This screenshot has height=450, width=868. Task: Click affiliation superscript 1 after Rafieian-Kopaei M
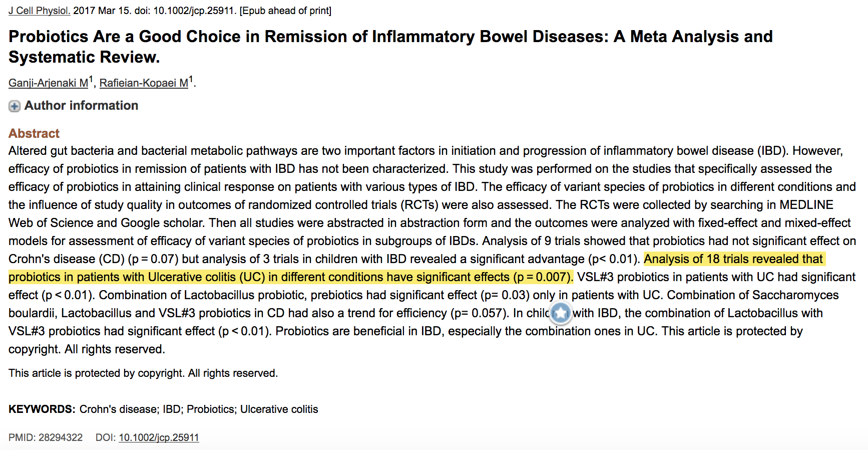click(x=191, y=79)
